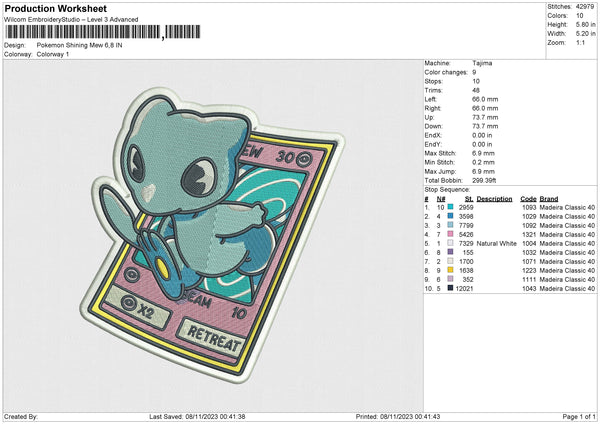The width and height of the screenshot is (600, 424).
Task: Click the purple swatch with code 1032
Action: [450, 252]
